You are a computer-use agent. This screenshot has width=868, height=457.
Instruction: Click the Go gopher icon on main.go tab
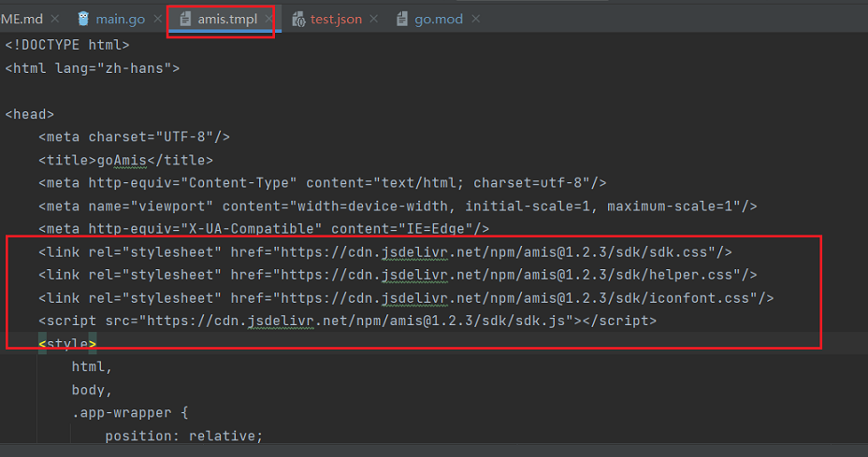pos(83,19)
